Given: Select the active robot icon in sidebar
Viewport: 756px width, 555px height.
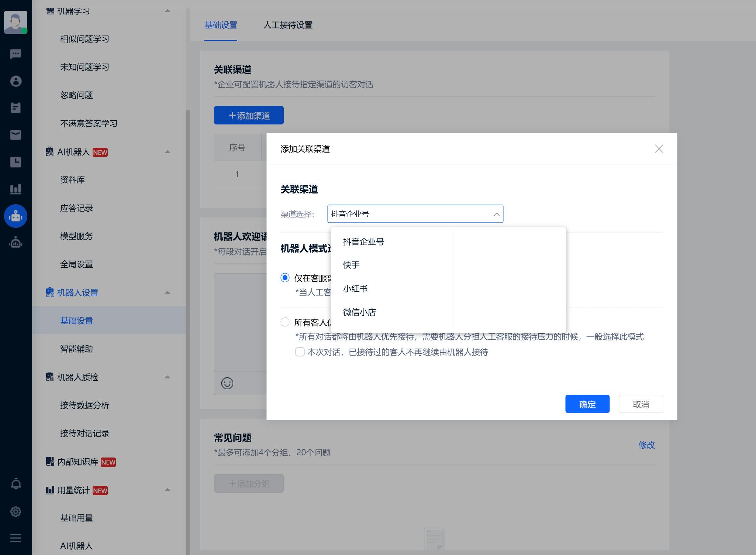Looking at the screenshot, I should 15,216.
